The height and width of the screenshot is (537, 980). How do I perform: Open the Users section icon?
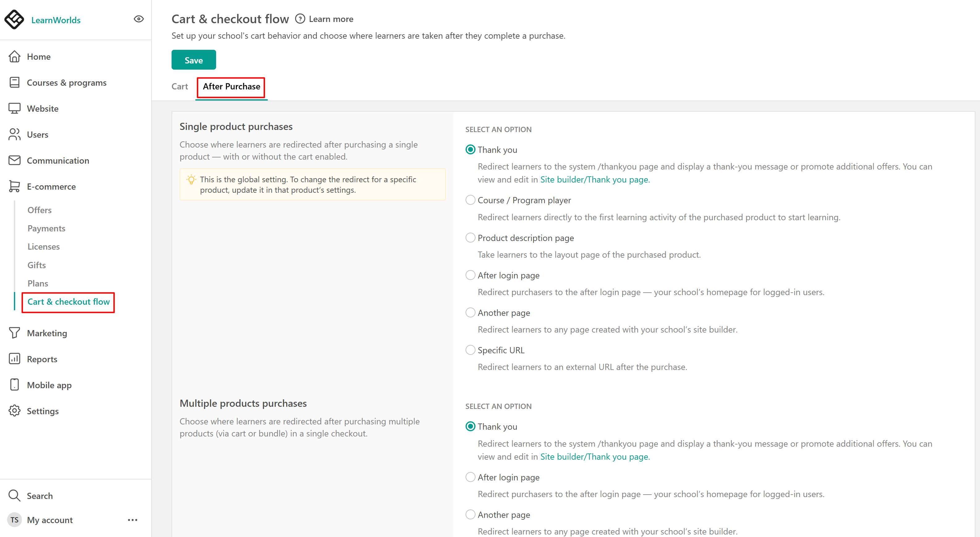pyautogui.click(x=15, y=134)
